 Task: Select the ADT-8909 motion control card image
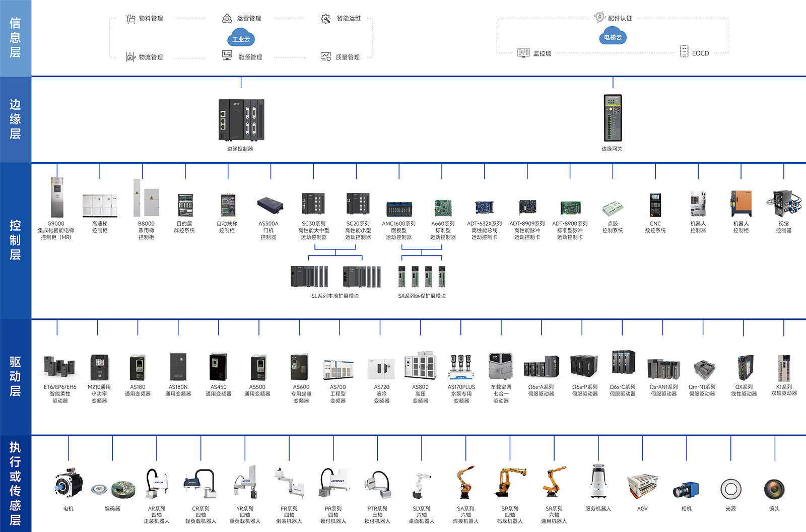pos(527,207)
